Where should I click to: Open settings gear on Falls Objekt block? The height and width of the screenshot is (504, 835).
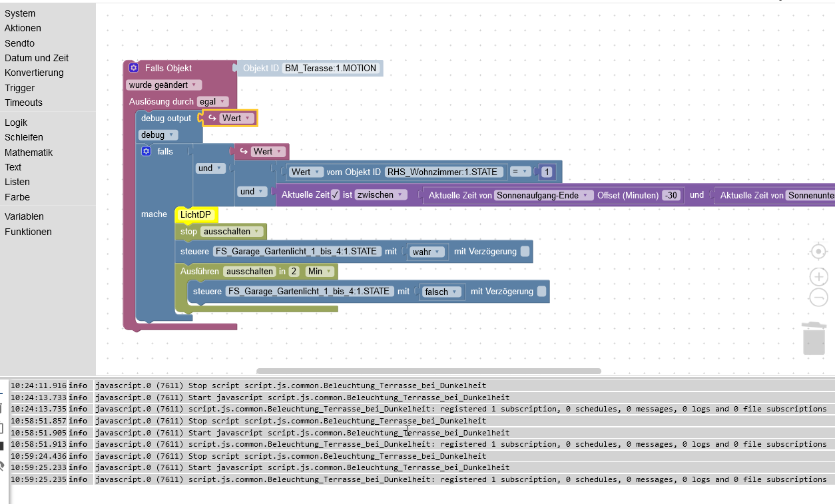133,68
